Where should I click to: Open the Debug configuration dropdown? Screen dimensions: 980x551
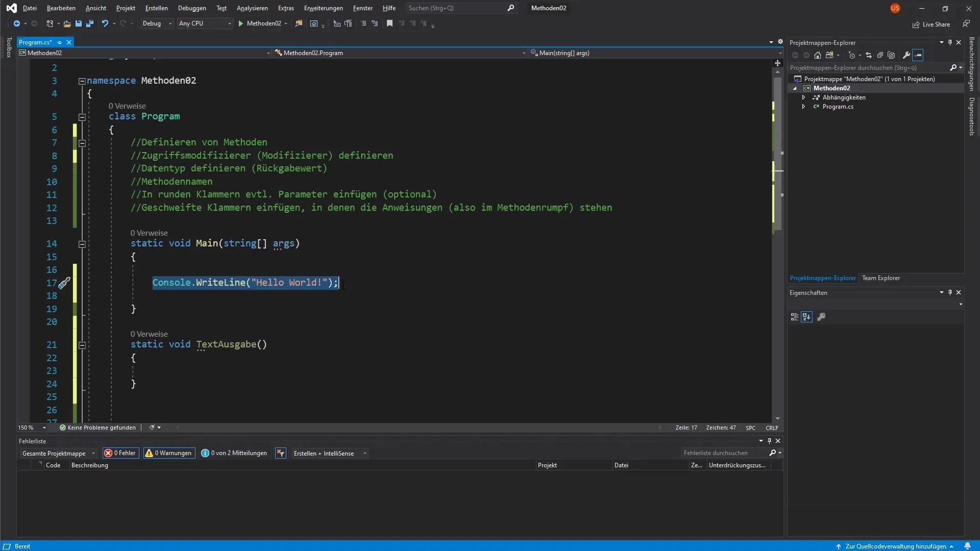[157, 23]
